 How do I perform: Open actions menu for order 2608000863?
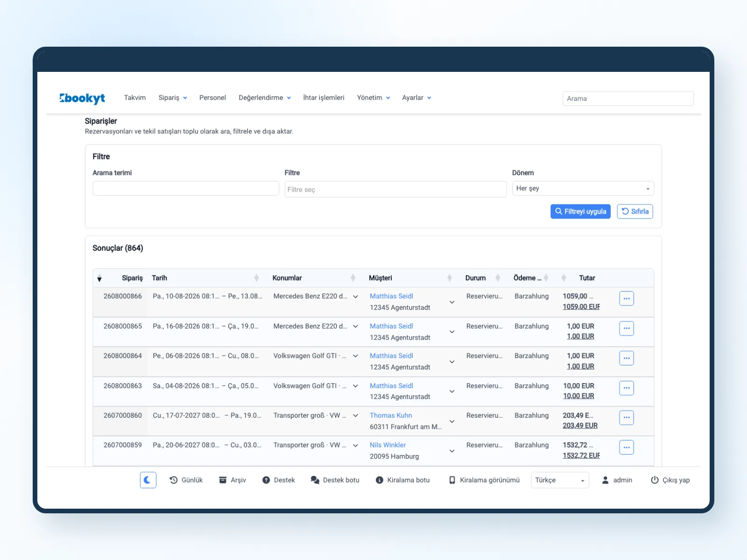[627, 388]
